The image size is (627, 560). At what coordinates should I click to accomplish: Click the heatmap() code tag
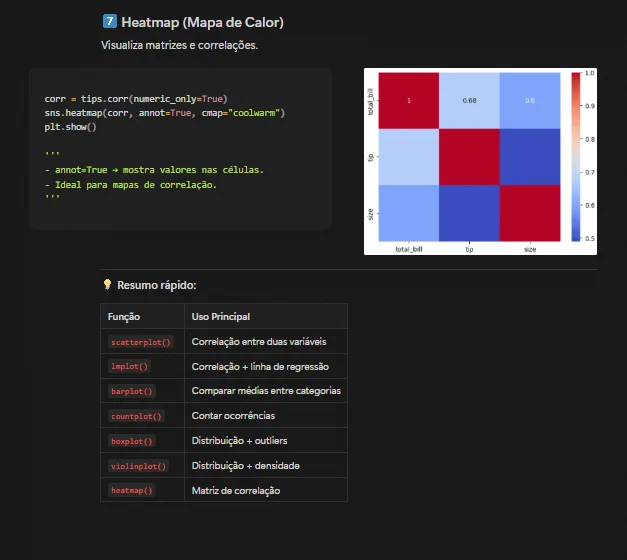coord(132,490)
